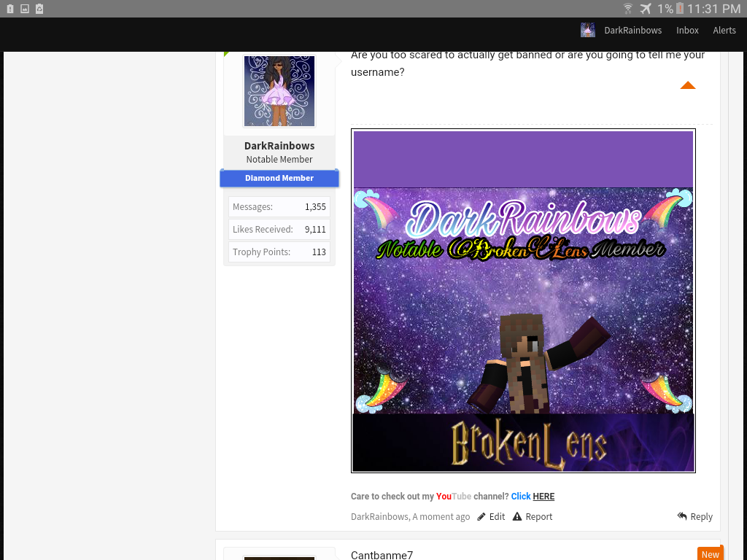The height and width of the screenshot is (560, 747).
Task: Tap the battery indicator icon
Action: [680, 9]
